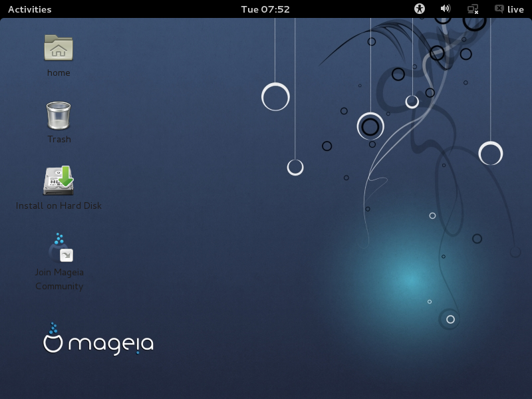Screen dimensions: 532x399
Task: Click the mageia wordmark text on wallpaper
Action: click(111, 344)
